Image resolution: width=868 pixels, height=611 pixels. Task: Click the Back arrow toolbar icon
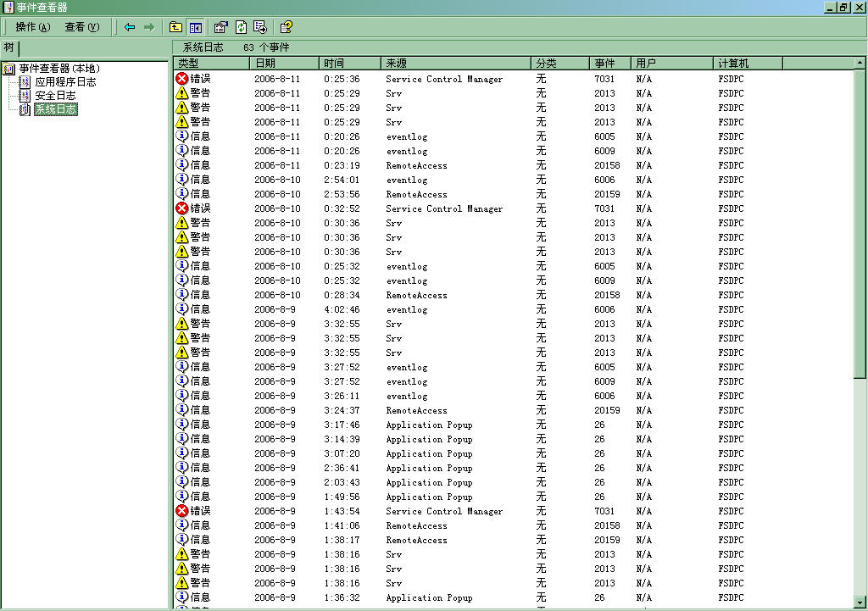(130, 27)
